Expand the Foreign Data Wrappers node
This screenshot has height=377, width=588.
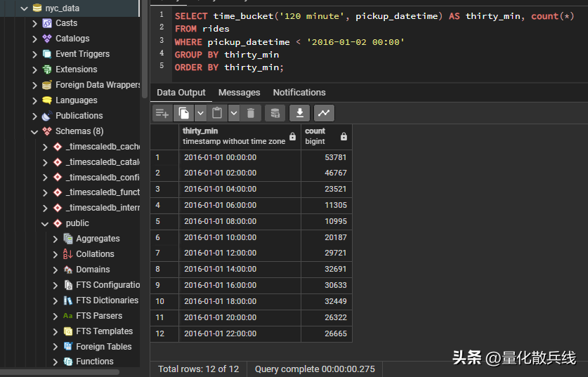(34, 85)
